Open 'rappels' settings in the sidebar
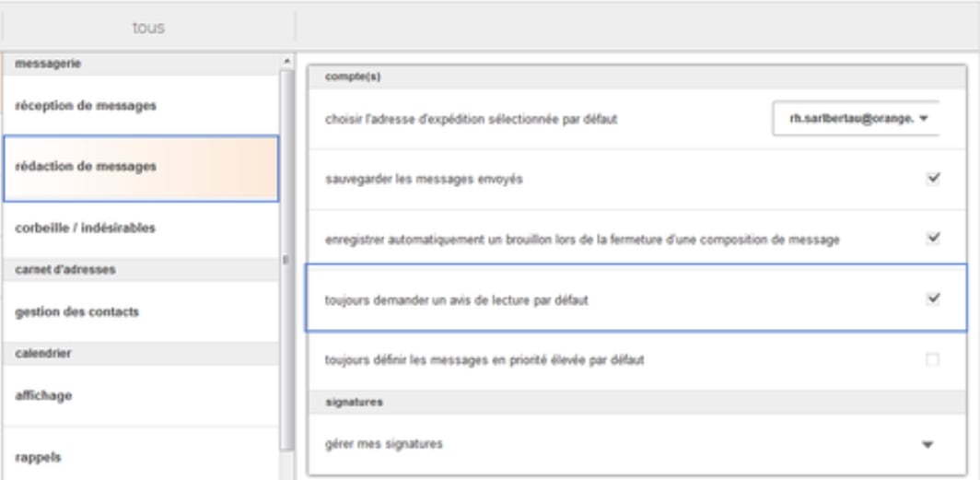Viewport: 980px width, 480px height. 38,457
